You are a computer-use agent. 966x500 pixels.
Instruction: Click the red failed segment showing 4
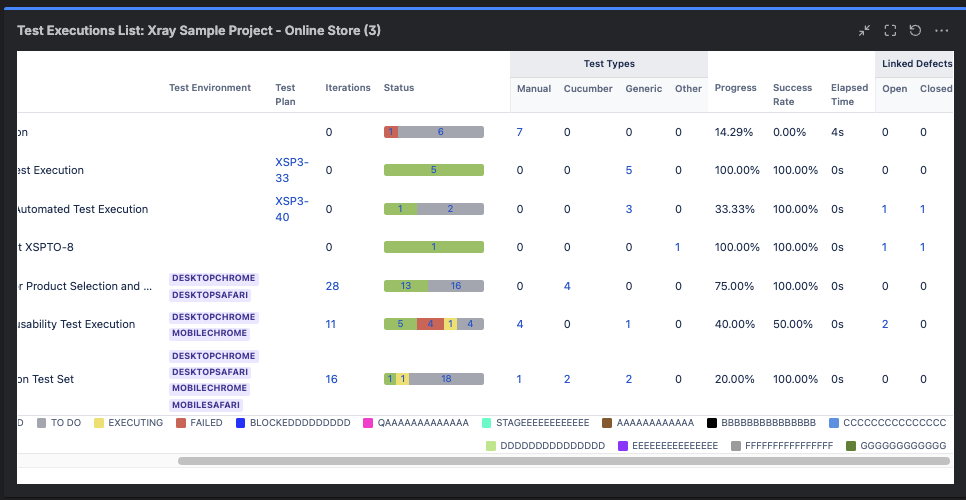pos(430,324)
